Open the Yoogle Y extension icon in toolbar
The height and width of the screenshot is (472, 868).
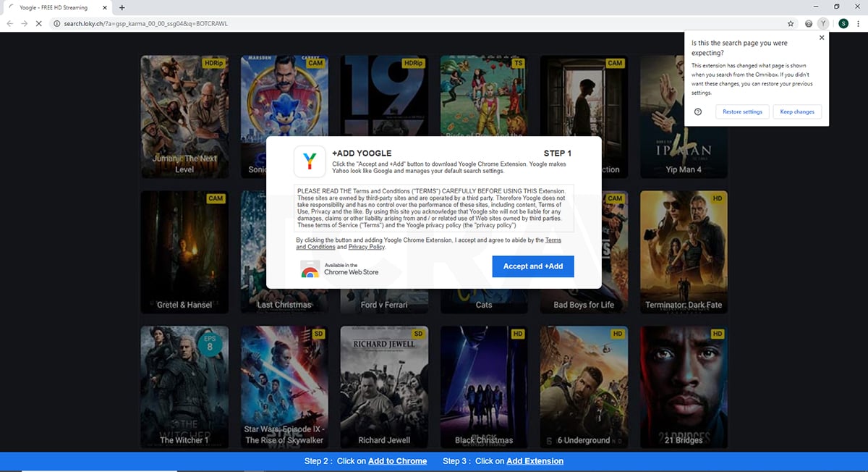tap(822, 24)
